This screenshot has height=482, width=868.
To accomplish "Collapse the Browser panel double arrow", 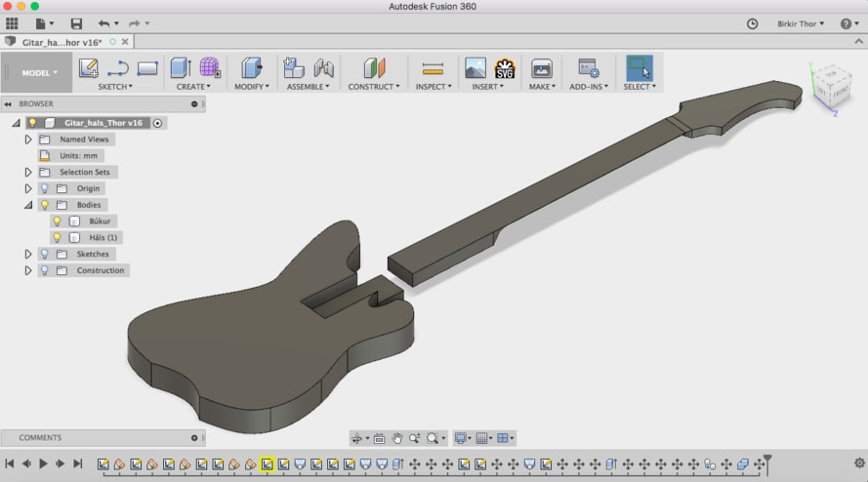I will (x=8, y=104).
